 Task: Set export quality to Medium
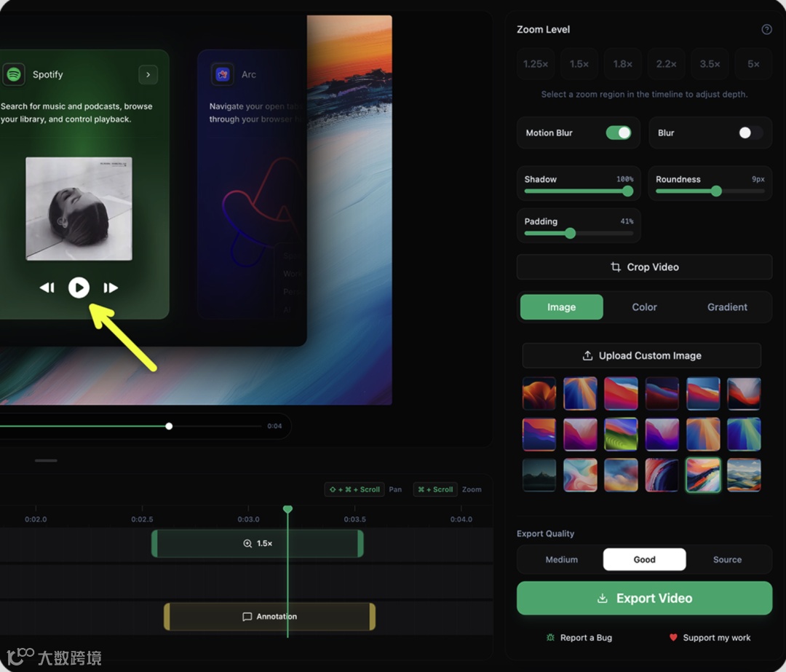point(561,559)
